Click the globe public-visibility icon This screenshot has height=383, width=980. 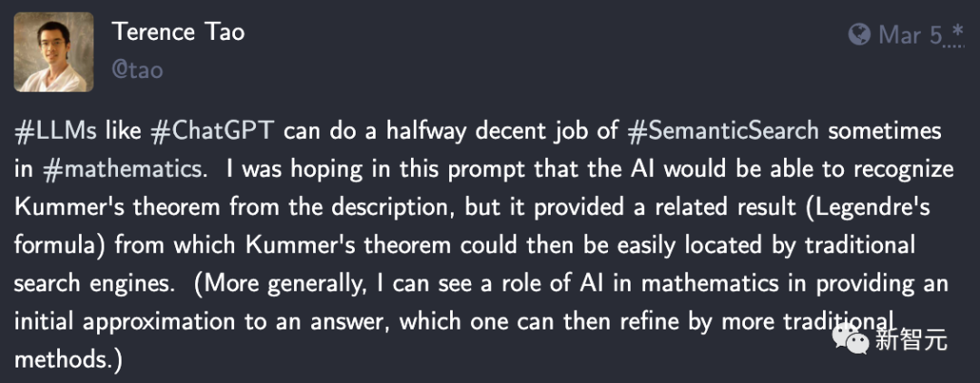[x=859, y=34]
